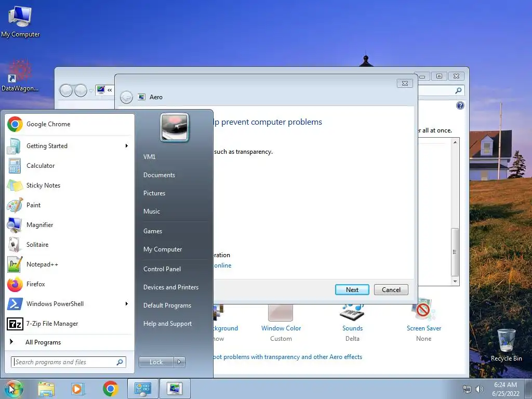
Task: Select My Computer desktop icon
Action: [x=20, y=21]
